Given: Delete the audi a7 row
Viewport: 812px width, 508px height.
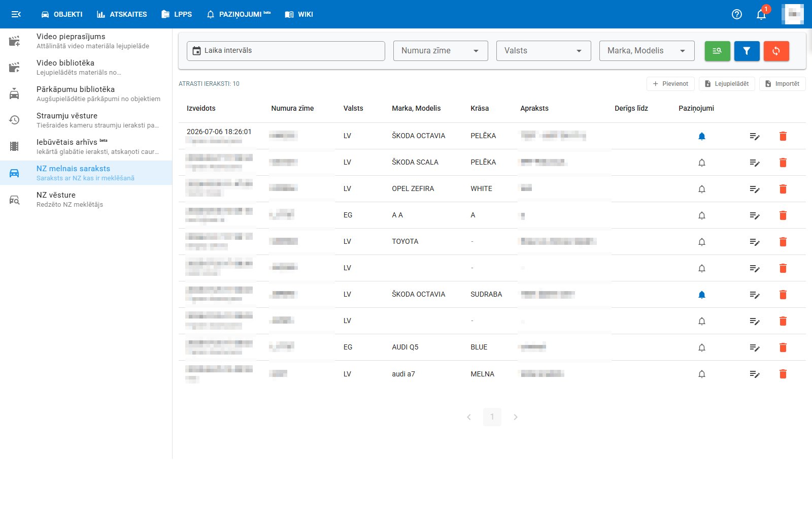Looking at the screenshot, I should point(783,374).
